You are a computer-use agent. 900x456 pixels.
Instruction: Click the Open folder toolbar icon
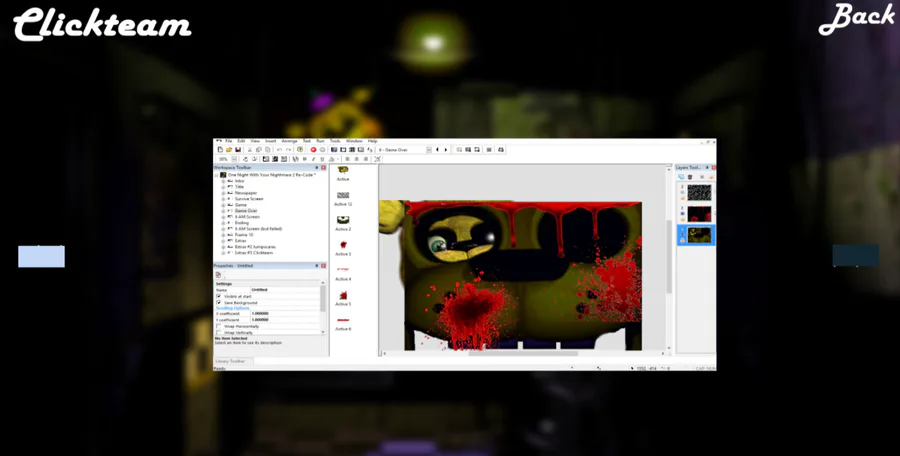pyautogui.click(x=229, y=149)
